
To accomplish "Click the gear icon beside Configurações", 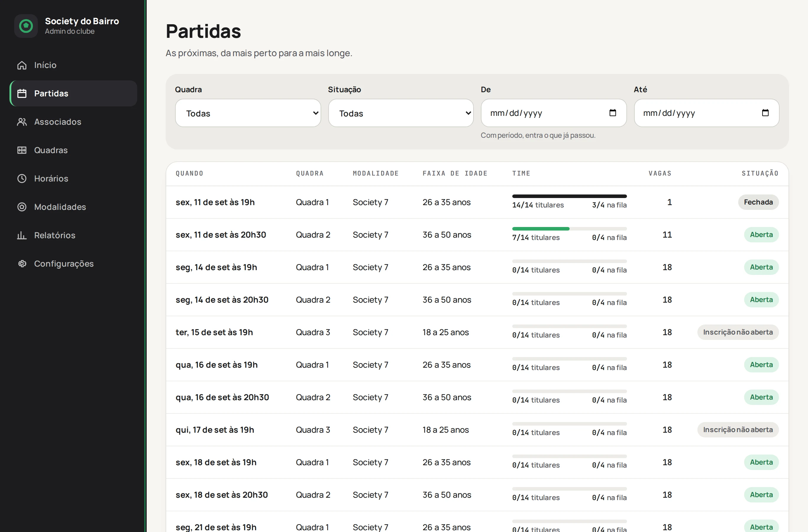I will pos(22,264).
